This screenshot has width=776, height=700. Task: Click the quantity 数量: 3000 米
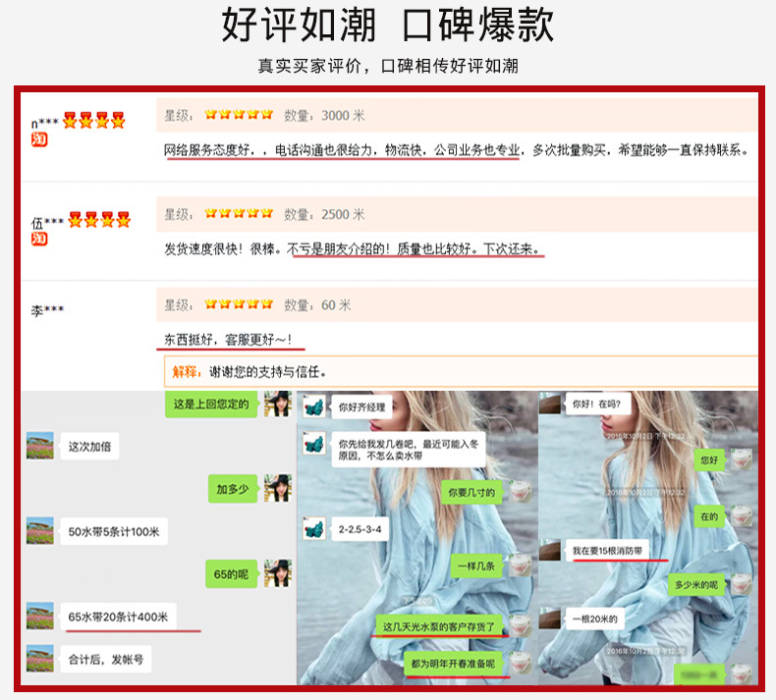coord(324,115)
